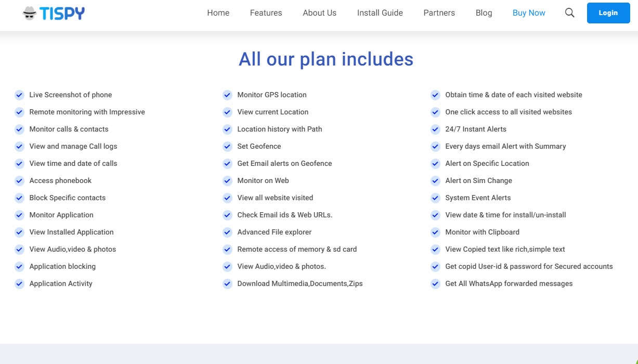Select Partners in the navigation bar
This screenshot has height=364, width=638.
coord(439,13)
